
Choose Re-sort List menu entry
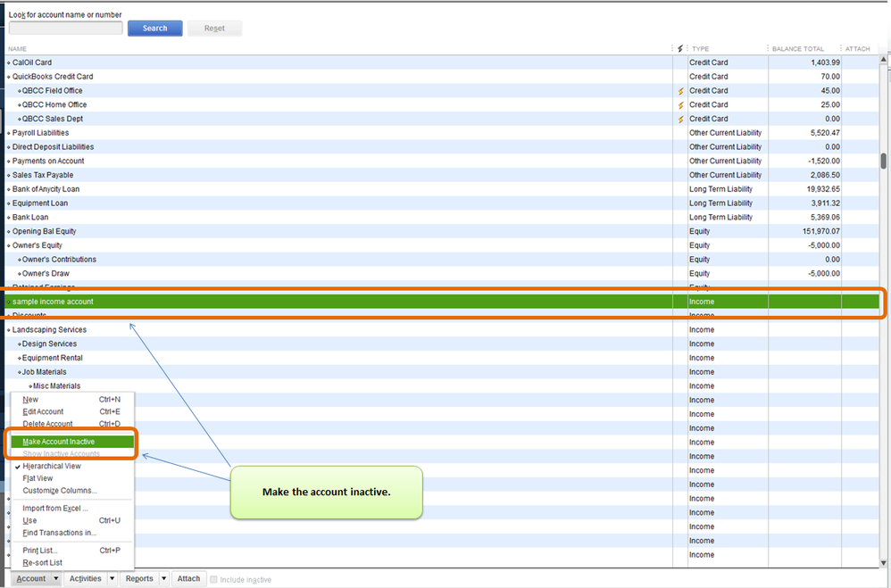pyautogui.click(x=72, y=562)
